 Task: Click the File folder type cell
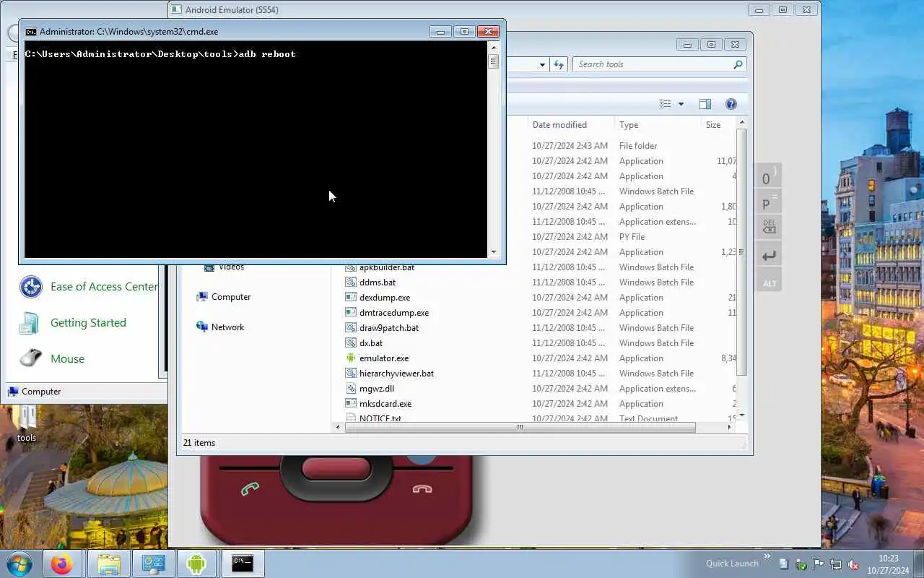click(x=638, y=146)
